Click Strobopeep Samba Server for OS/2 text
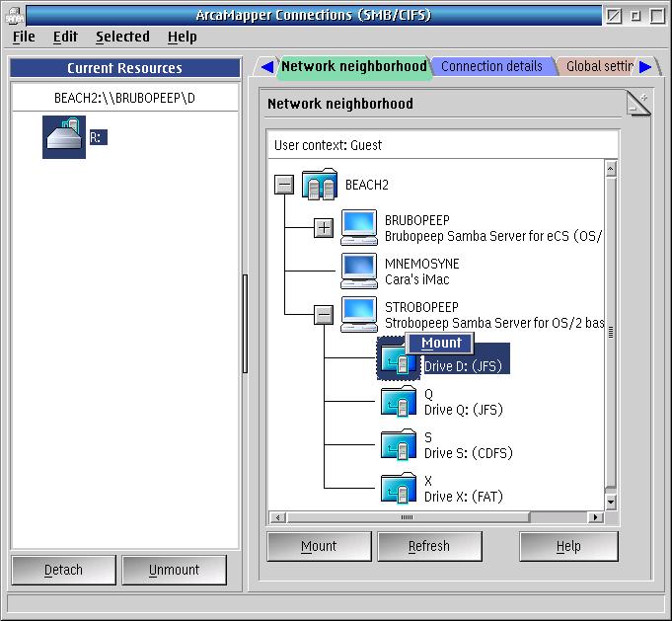 click(x=494, y=323)
